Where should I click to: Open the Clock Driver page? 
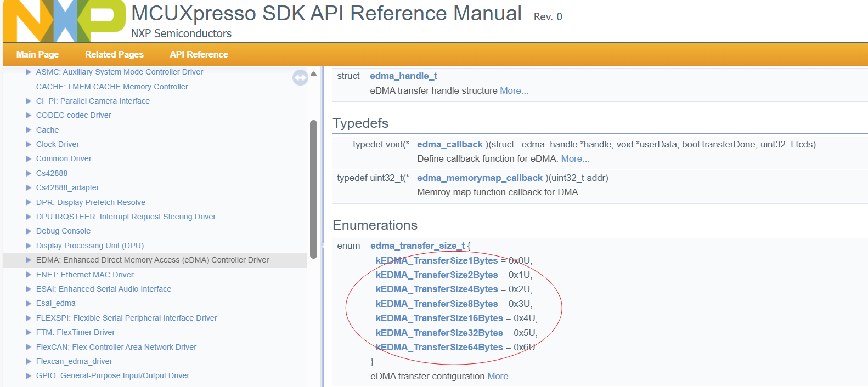(58, 144)
